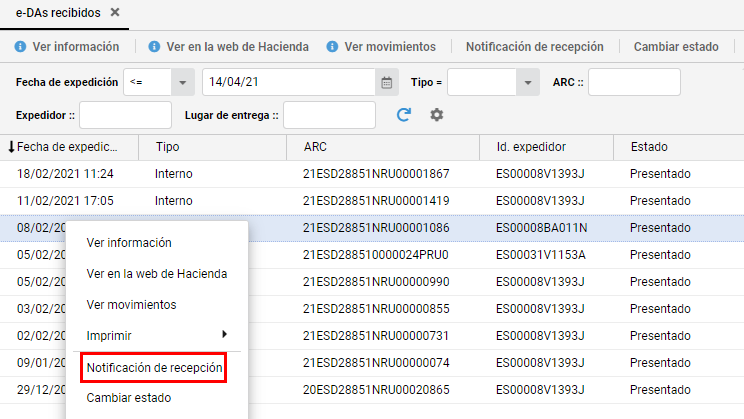
Task: Click ARC 21ESD28851NRU00000731
Action: [x=375, y=336]
